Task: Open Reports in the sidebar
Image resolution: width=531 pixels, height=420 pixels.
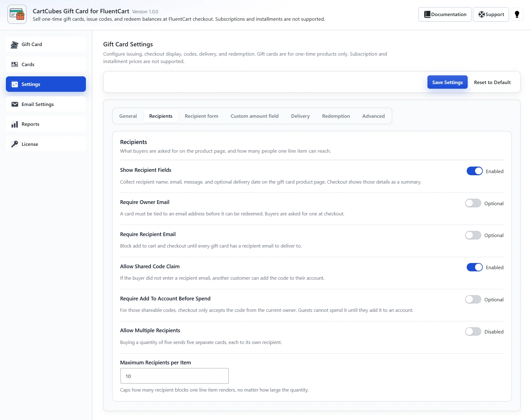Action: click(46, 124)
